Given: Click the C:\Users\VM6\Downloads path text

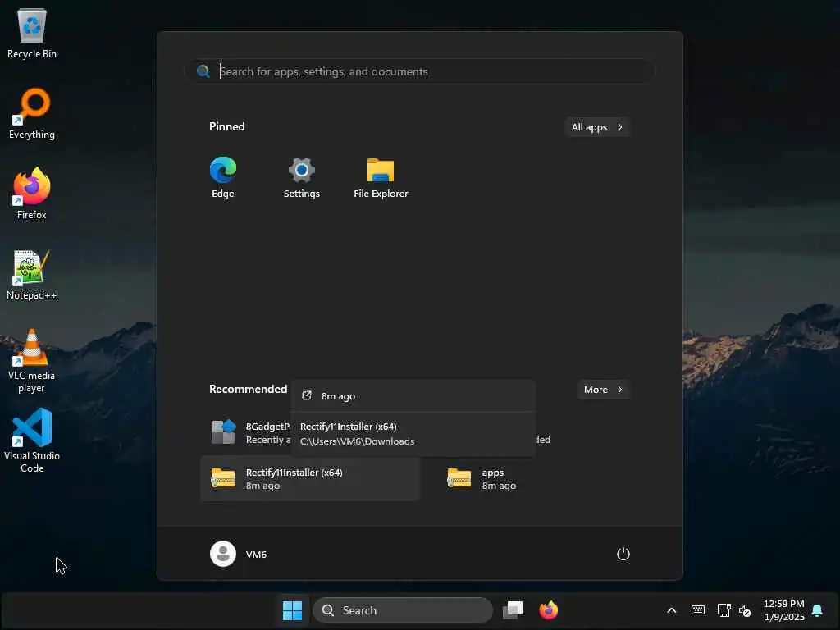Looking at the screenshot, I should tap(358, 441).
